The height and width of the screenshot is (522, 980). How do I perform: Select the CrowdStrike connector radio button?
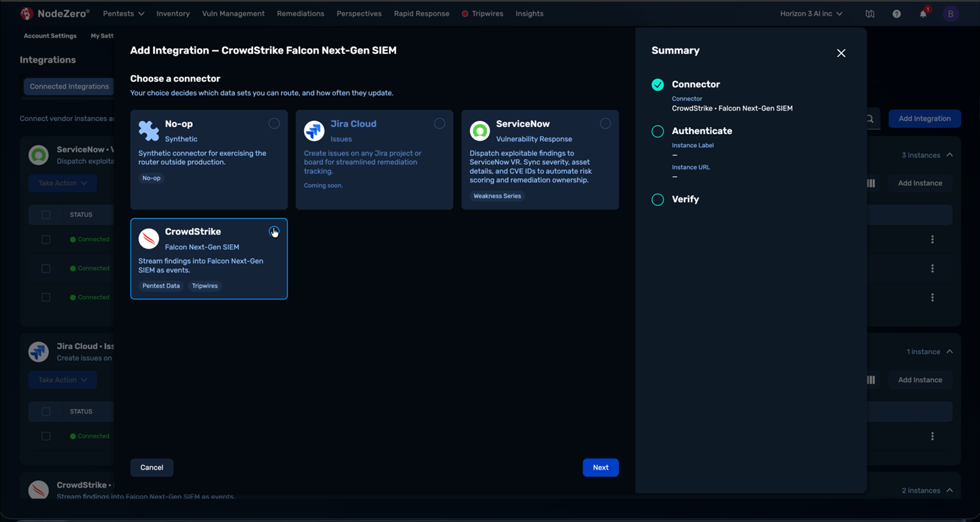coord(274,232)
